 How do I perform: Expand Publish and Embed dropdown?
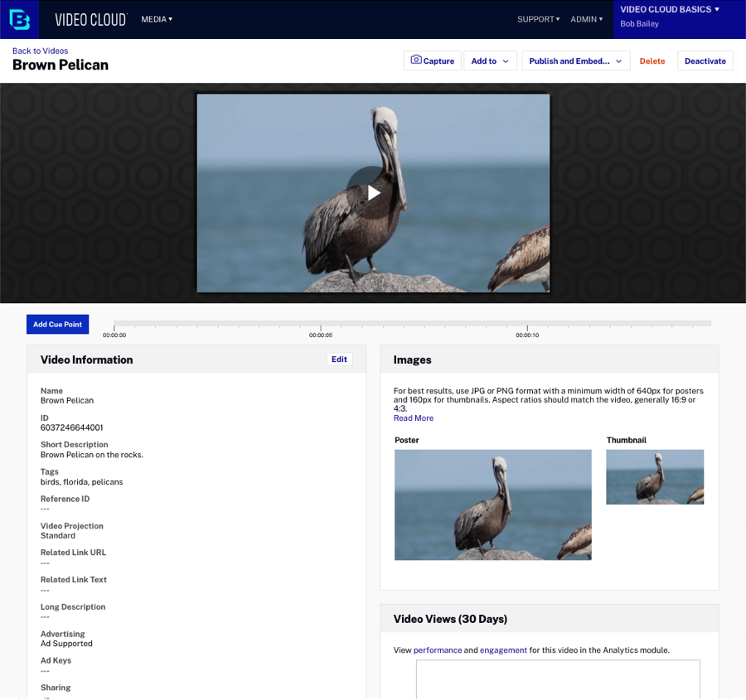tap(575, 61)
